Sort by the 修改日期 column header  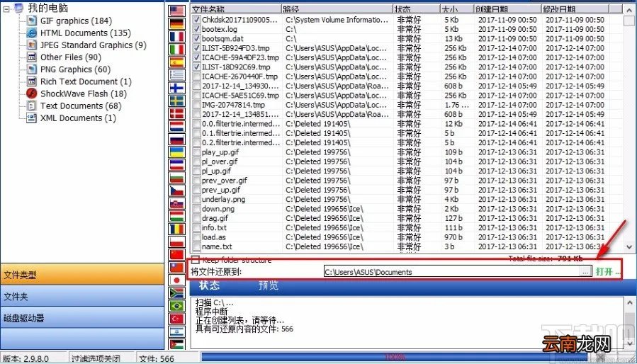(575, 9)
